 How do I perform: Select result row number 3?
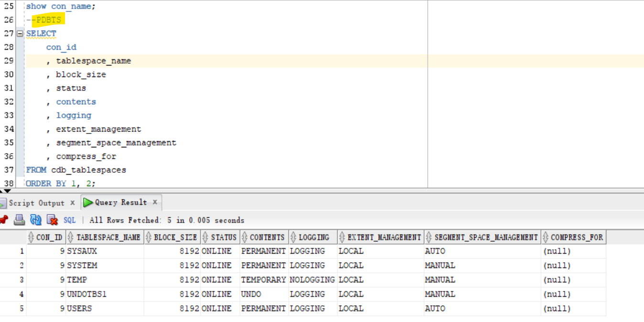click(x=13, y=280)
